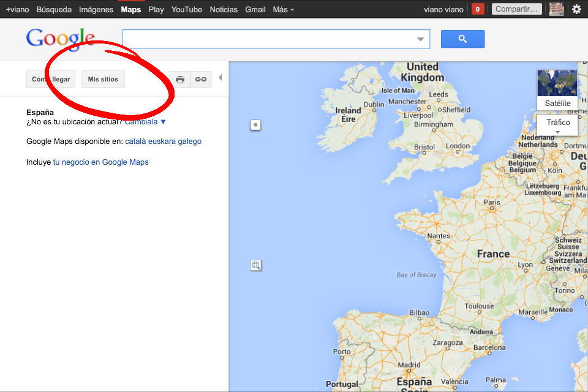Click the Birmingham label on the map

(x=434, y=124)
